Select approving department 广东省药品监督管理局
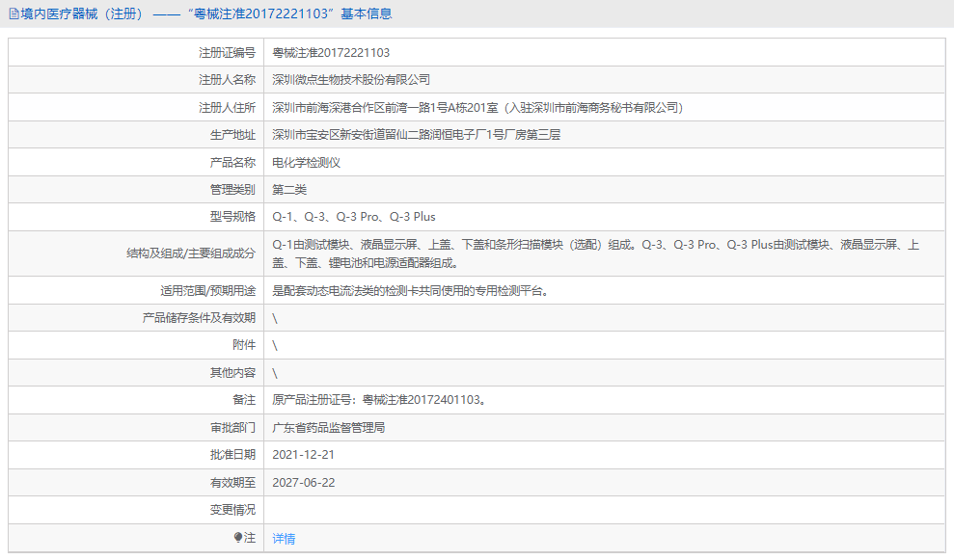954x560 pixels. click(329, 428)
